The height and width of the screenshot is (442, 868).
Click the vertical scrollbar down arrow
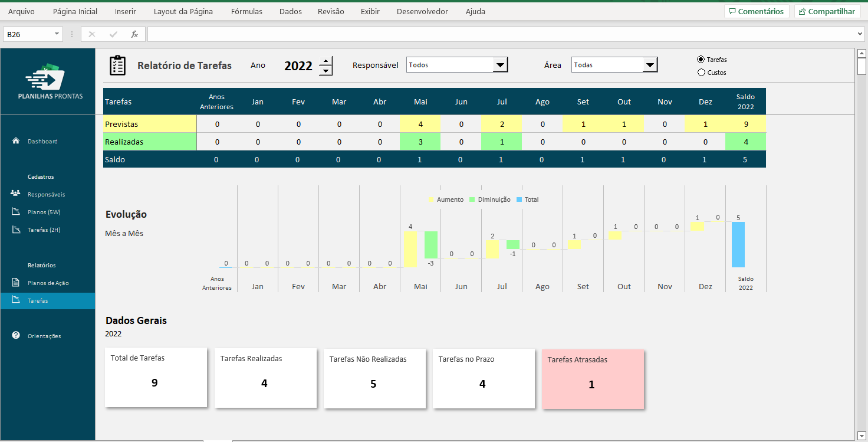click(862, 437)
